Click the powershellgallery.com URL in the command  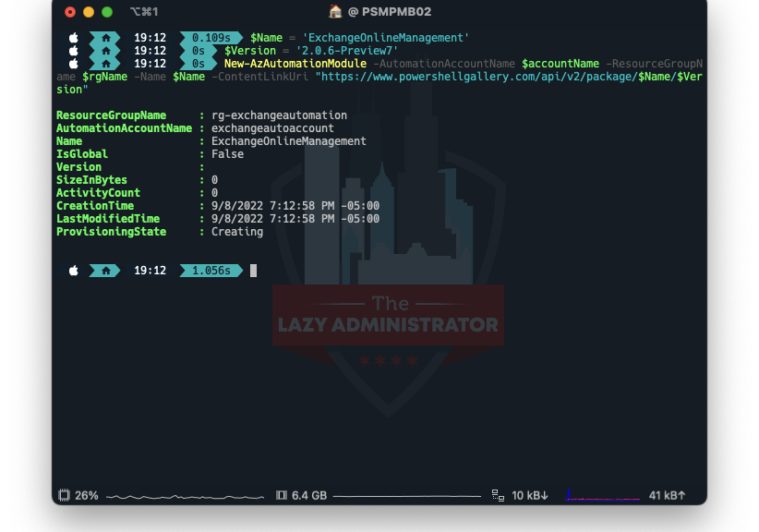click(509, 77)
